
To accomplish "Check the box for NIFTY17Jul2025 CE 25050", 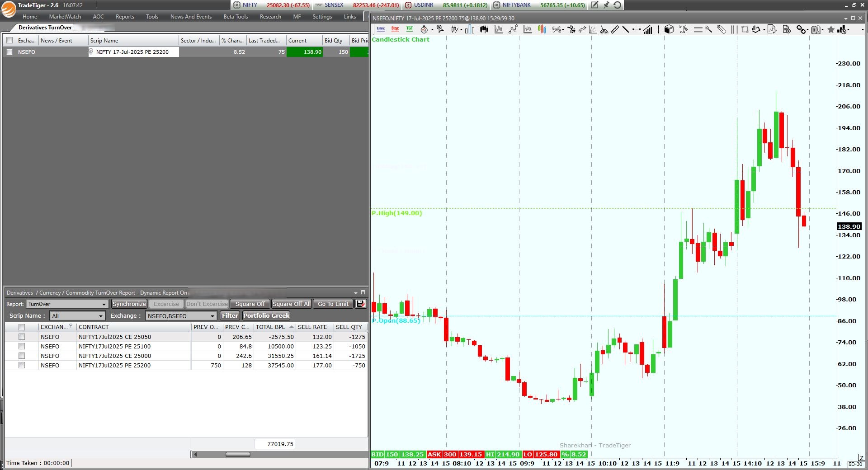I will tap(21, 337).
